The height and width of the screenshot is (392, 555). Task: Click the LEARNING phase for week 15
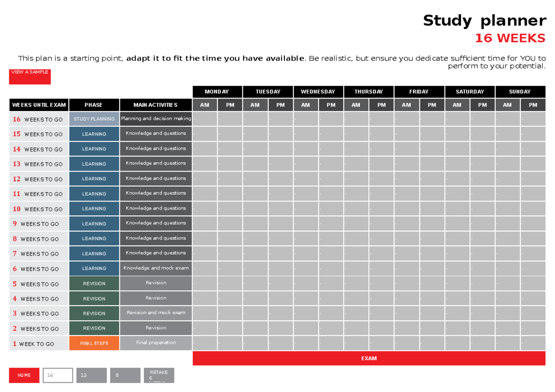(94, 134)
